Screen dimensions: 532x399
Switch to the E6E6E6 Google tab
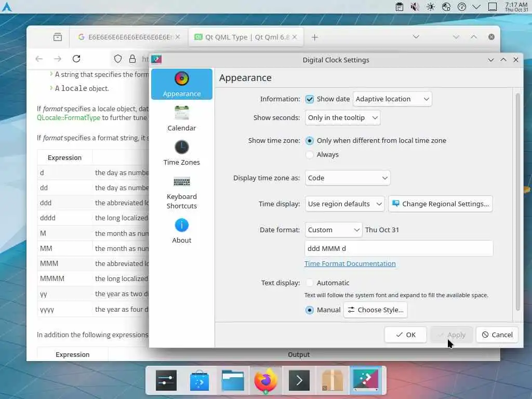[129, 37]
